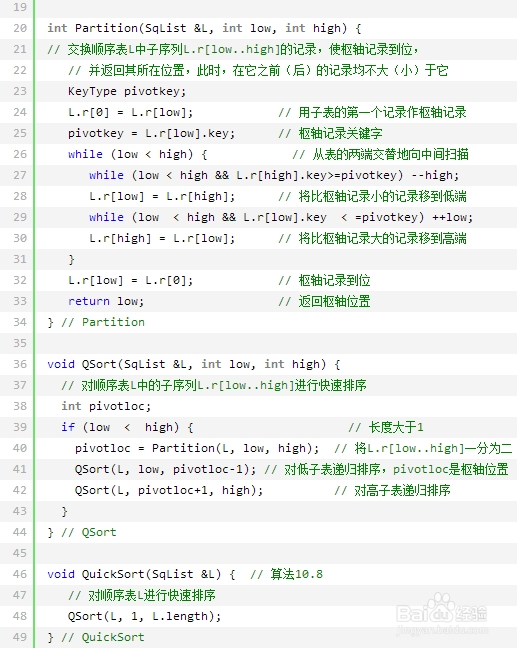The image size is (517, 648).
Task: Click 'if (low < high) {' on line 39
Action: (127, 427)
